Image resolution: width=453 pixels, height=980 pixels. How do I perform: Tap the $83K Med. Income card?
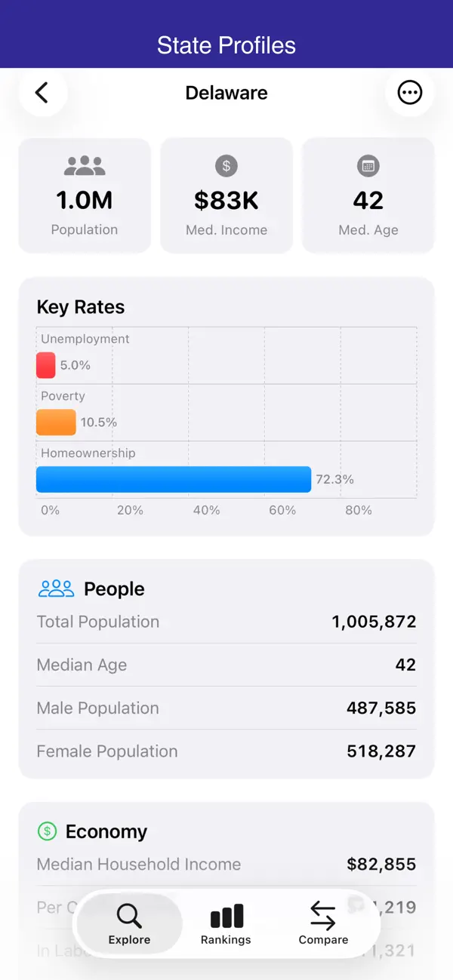(226, 195)
